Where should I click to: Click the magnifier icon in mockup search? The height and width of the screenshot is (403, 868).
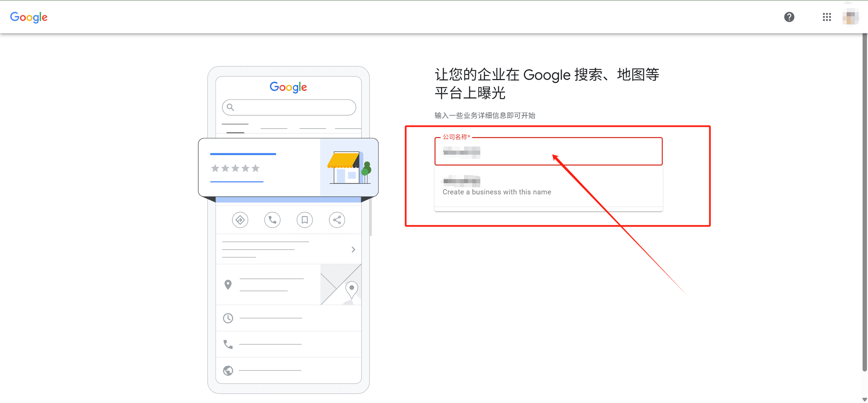[x=230, y=107]
